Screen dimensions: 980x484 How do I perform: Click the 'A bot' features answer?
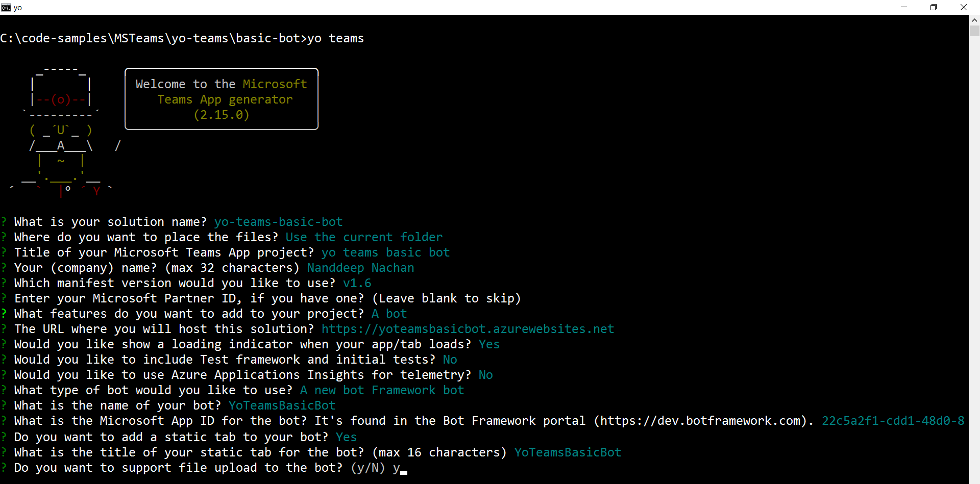[389, 314]
